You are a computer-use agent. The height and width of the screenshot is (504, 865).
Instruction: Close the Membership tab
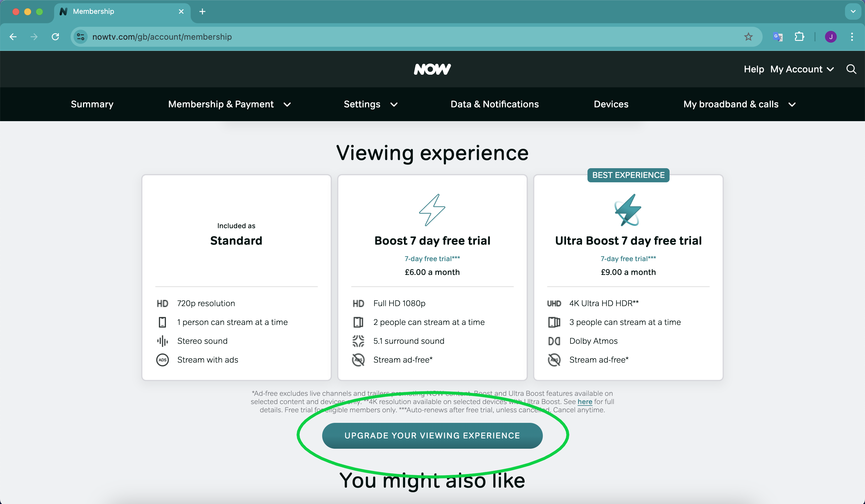tap(181, 12)
